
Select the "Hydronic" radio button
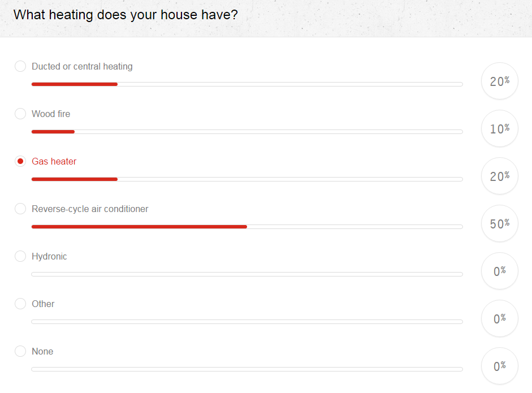tap(20, 256)
